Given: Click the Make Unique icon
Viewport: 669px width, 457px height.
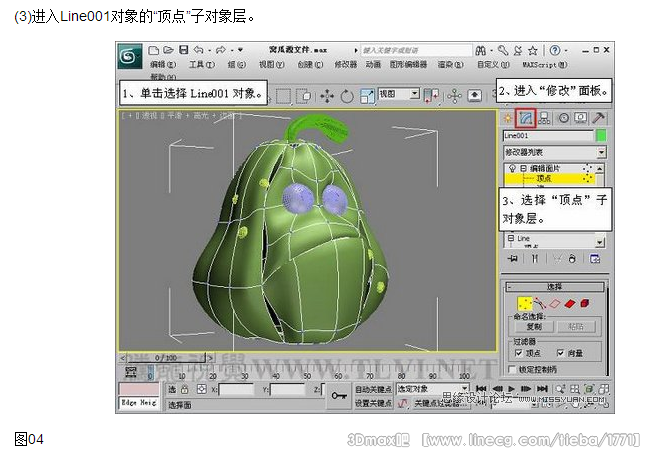Looking at the screenshot, I should (x=557, y=259).
